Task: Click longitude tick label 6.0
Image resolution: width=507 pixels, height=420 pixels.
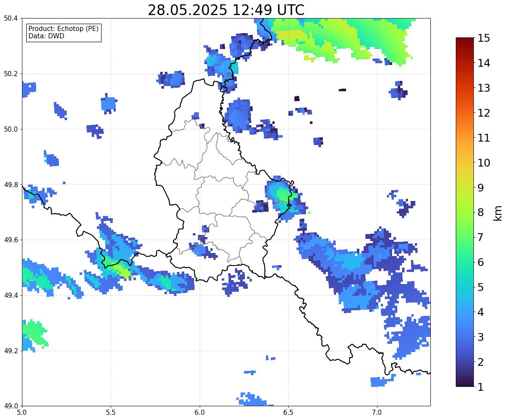Action: [200, 412]
